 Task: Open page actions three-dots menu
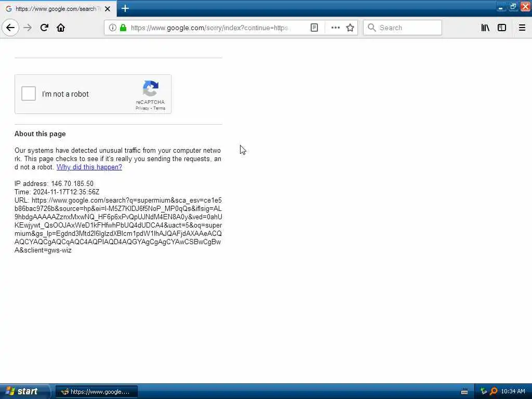(335, 28)
